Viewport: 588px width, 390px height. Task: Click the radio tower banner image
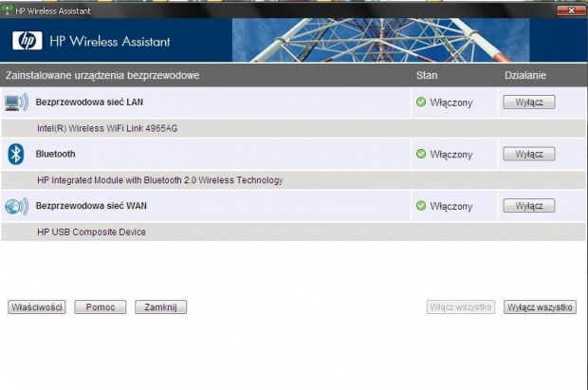(380, 40)
